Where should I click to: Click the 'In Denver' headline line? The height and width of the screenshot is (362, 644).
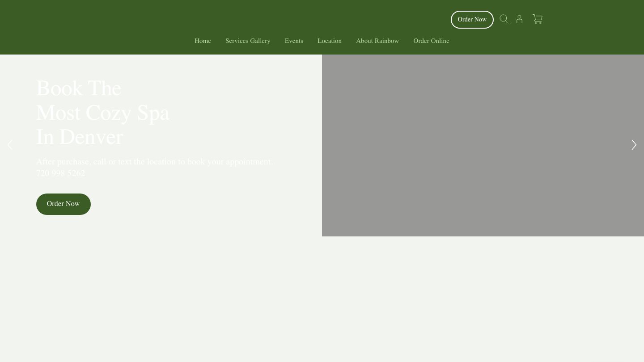pos(80,137)
